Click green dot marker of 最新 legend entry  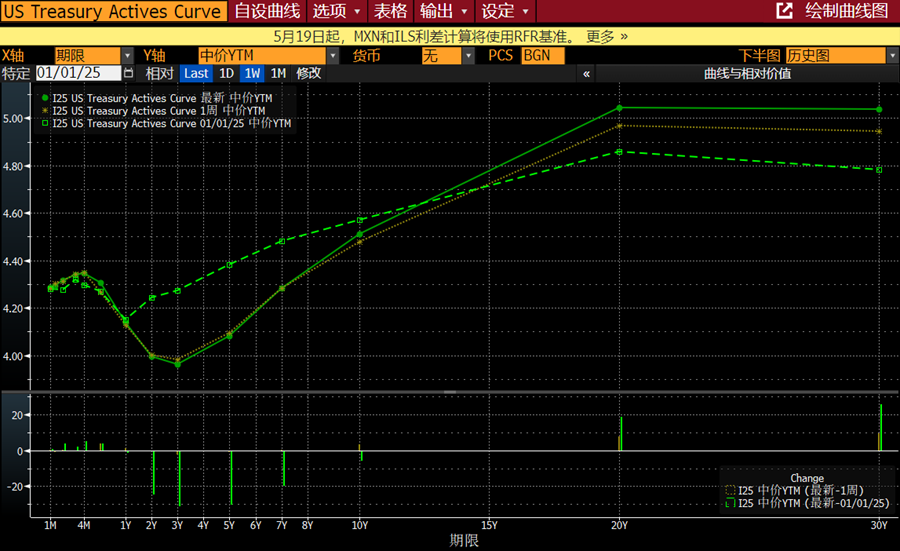click(x=45, y=98)
